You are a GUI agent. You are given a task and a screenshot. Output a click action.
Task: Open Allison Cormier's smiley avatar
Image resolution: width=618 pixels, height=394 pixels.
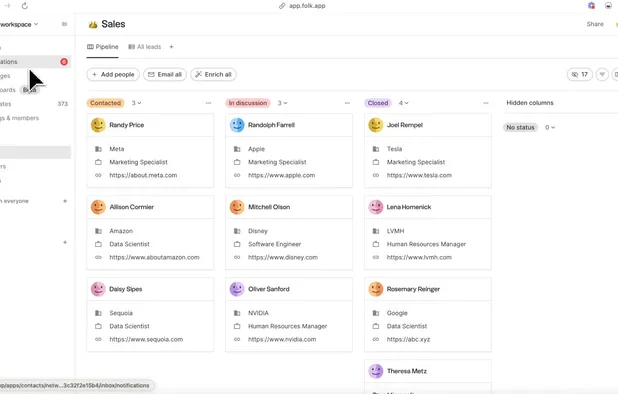98,207
